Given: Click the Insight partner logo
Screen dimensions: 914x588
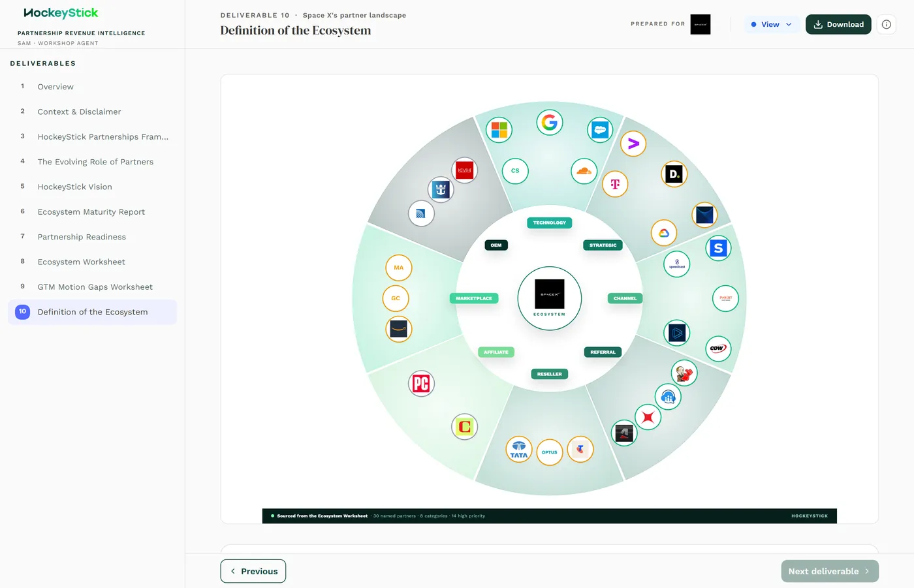Looking at the screenshot, I should [x=725, y=298].
